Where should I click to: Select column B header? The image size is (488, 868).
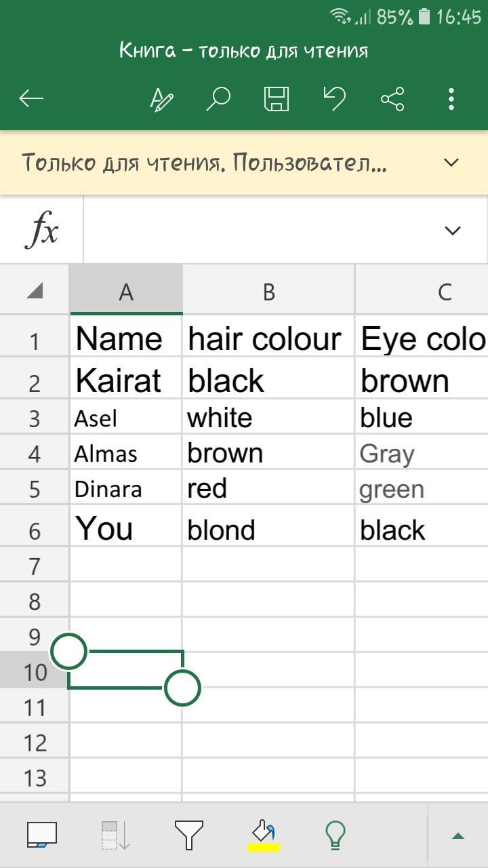[x=268, y=292]
